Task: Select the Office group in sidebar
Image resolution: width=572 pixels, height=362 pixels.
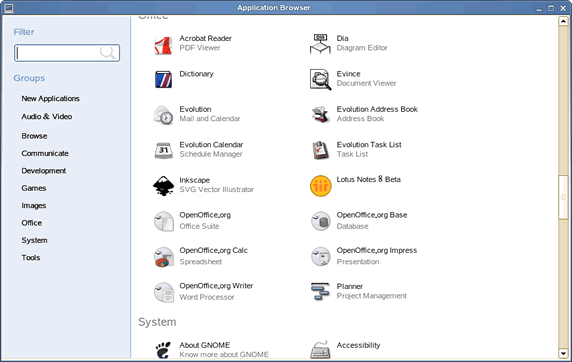Action: 31,223
